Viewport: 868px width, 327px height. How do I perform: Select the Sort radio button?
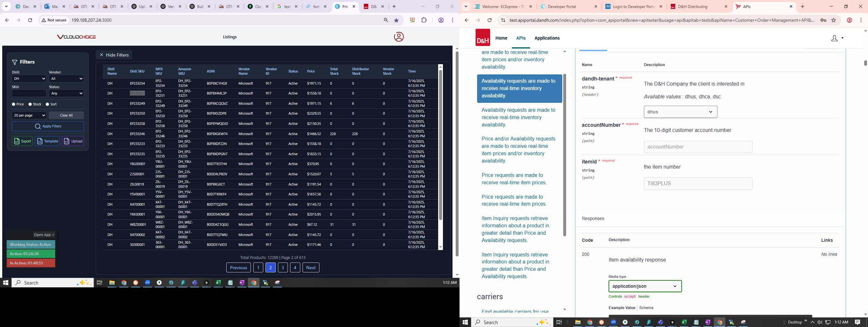coord(48,104)
